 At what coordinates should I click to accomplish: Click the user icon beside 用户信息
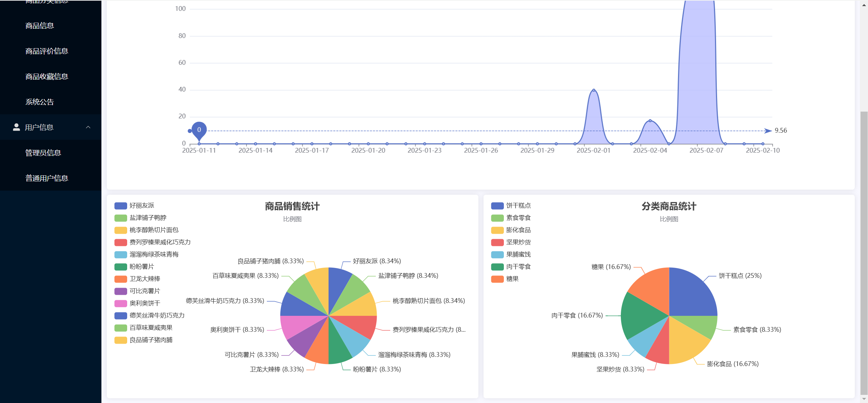16,127
